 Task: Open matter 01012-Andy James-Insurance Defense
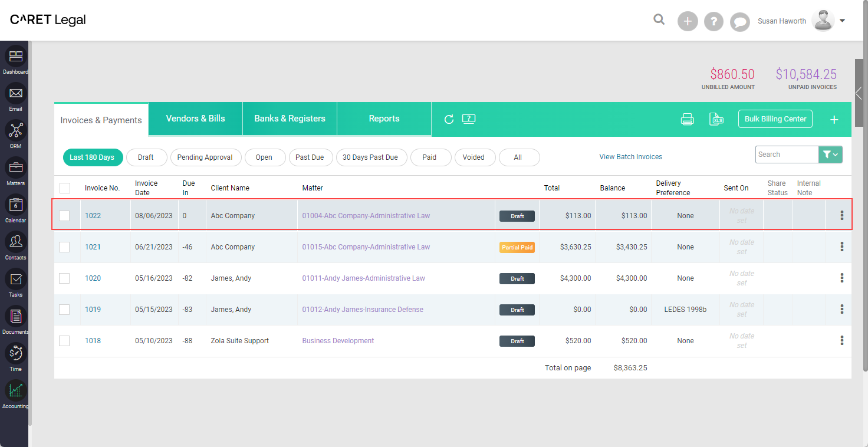click(363, 310)
